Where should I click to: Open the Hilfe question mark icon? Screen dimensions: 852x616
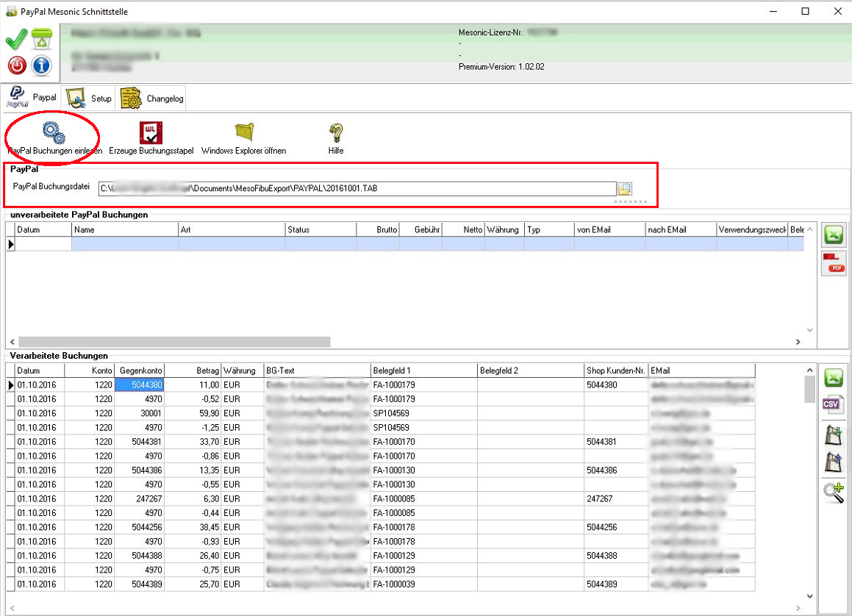pos(336,132)
